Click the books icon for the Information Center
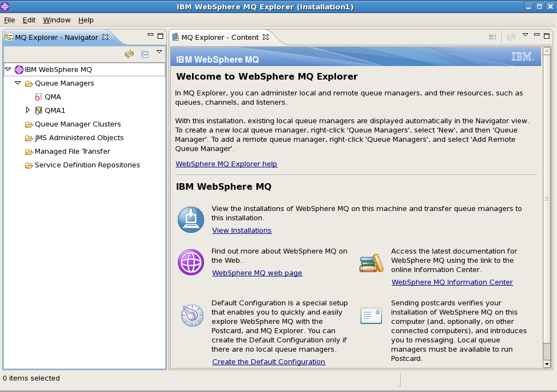 coord(371,262)
